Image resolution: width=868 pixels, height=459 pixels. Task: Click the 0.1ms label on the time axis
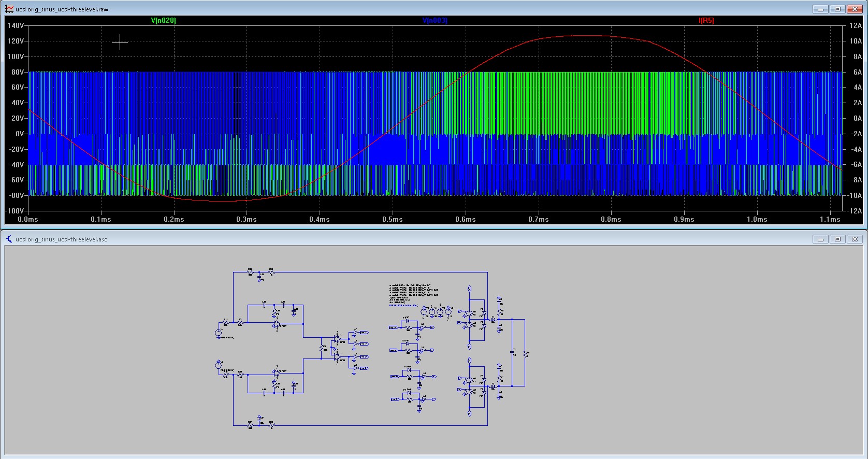101,219
